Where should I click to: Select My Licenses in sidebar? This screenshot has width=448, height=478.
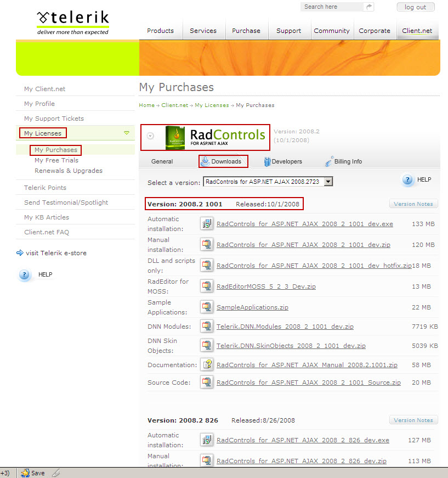43,133
